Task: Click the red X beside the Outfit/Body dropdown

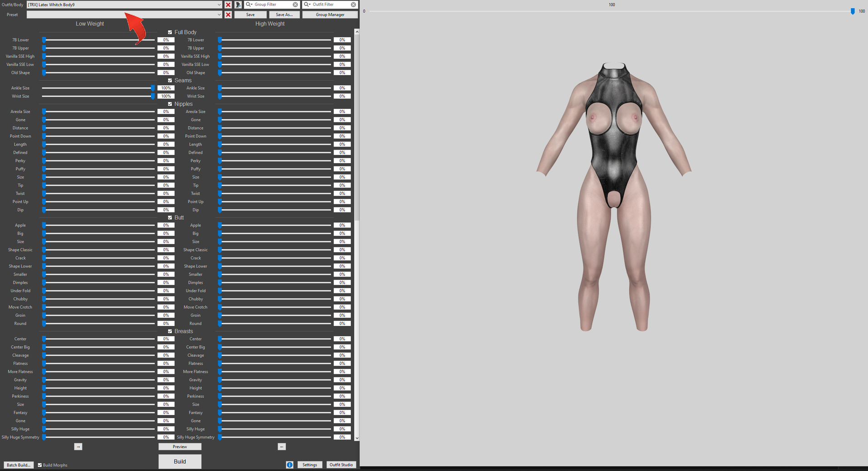Action: [228, 5]
